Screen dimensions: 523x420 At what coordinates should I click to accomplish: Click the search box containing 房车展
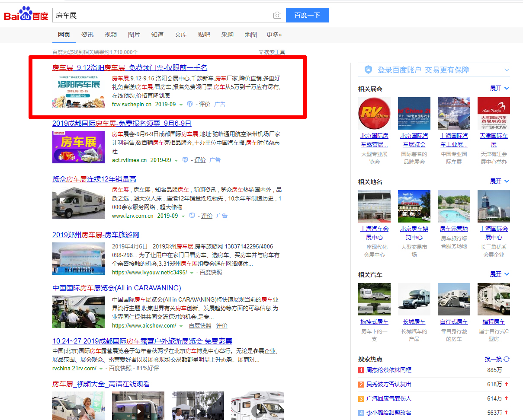click(162, 15)
